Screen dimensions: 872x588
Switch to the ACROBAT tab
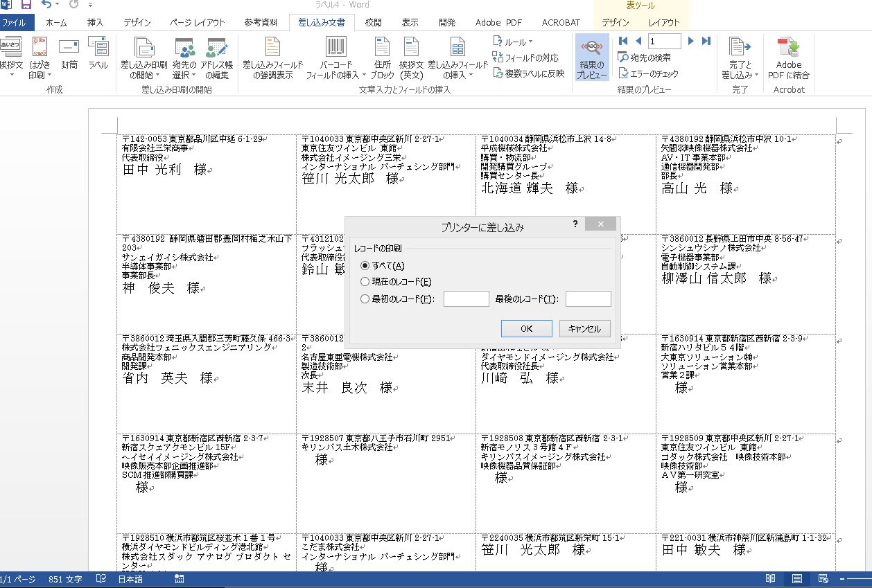[x=561, y=22]
